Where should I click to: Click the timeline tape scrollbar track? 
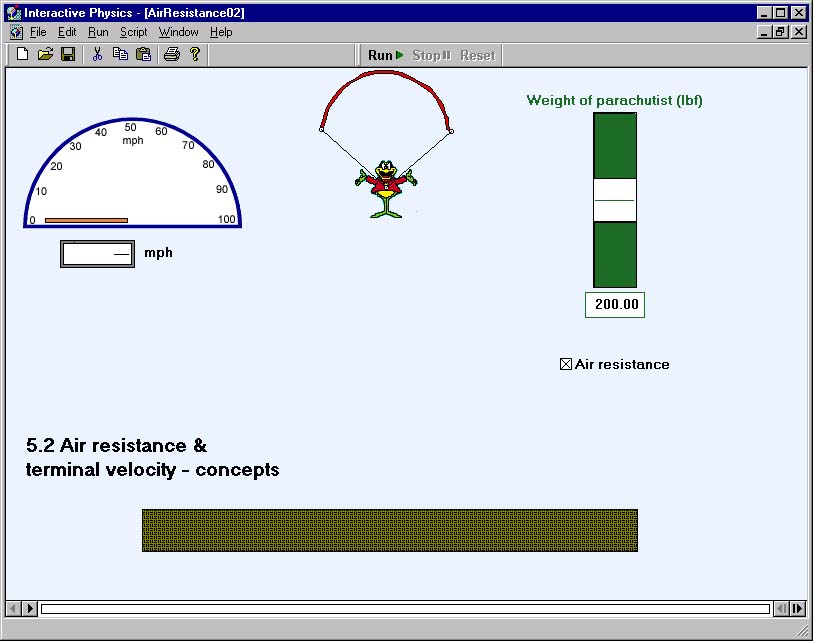[x=405, y=608]
